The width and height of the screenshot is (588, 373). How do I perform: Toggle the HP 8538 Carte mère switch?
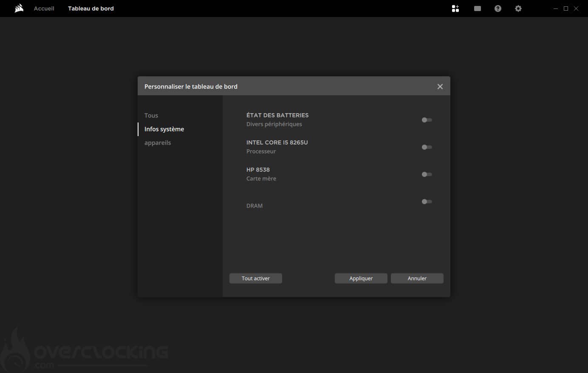(x=427, y=174)
